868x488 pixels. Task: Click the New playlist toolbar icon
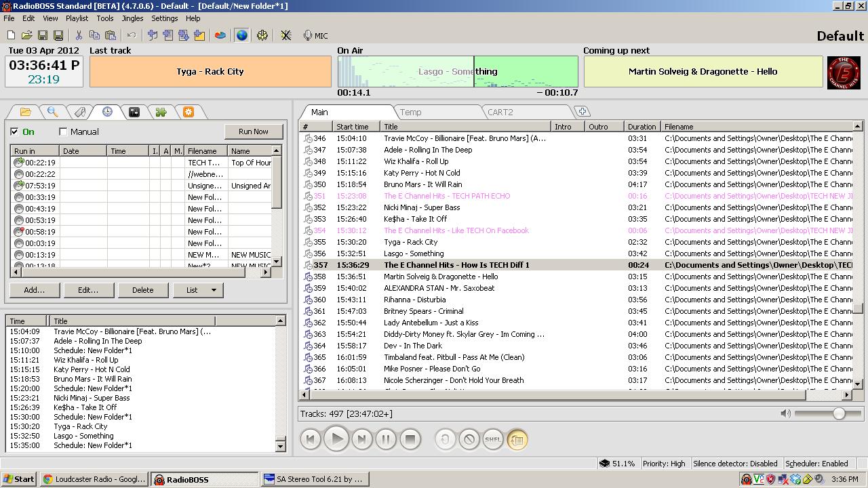pos(11,35)
